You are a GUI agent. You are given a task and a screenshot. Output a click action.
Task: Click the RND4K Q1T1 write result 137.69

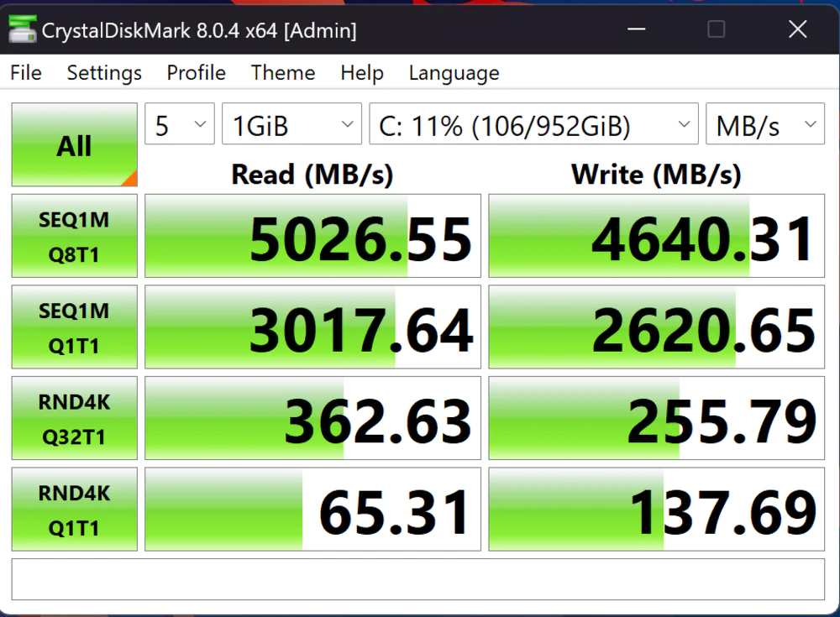[656, 509]
